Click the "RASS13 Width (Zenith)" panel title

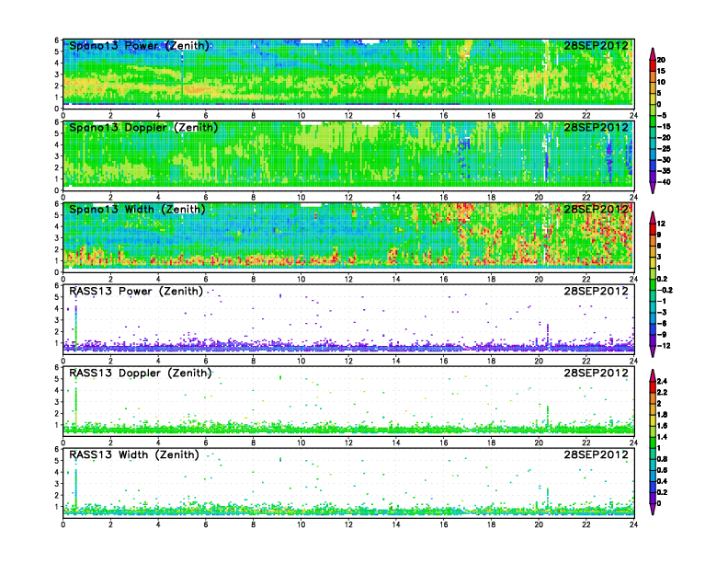[134, 454]
